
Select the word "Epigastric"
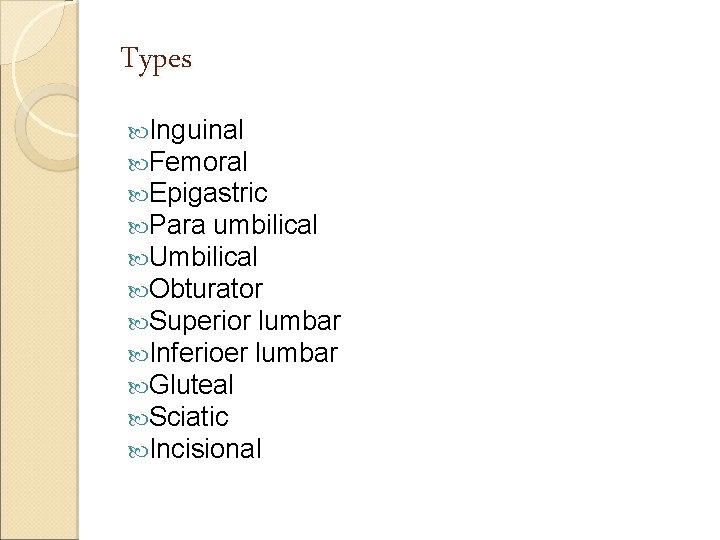[x=211, y=194]
